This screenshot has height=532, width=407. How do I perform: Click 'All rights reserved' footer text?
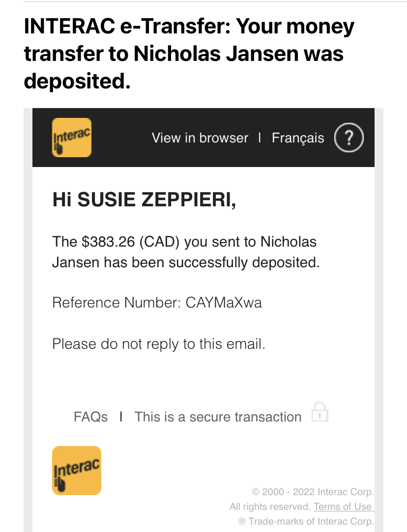point(270,506)
